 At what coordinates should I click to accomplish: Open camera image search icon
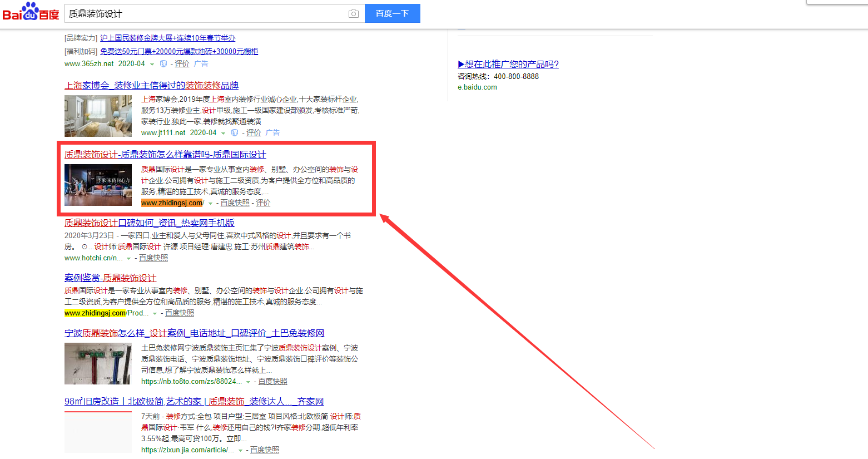click(x=354, y=13)
